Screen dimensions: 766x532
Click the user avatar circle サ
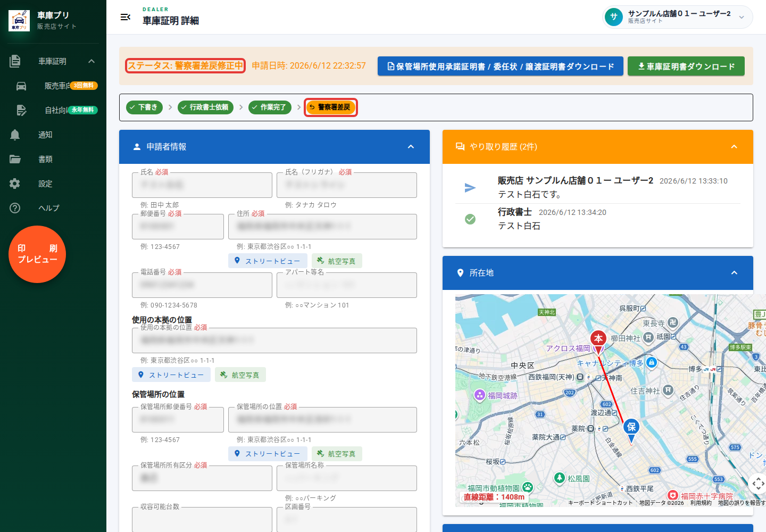point(614,17)
